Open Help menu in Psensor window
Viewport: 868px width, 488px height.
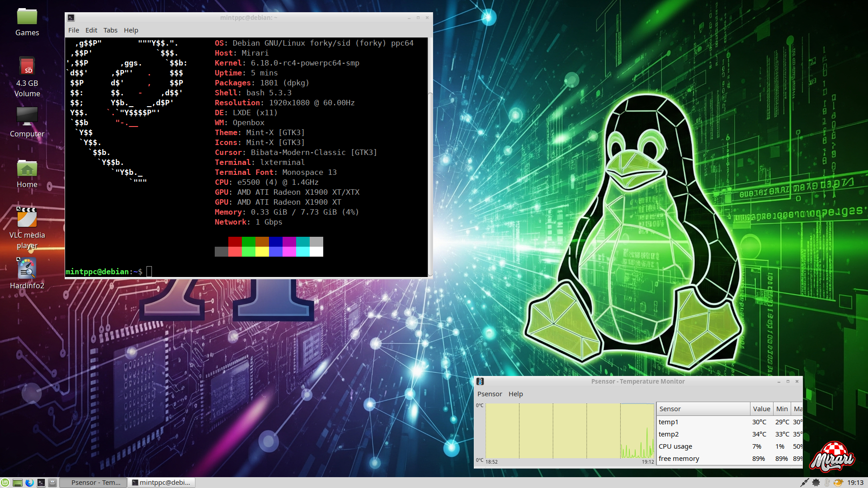click(x=515, y=394)
